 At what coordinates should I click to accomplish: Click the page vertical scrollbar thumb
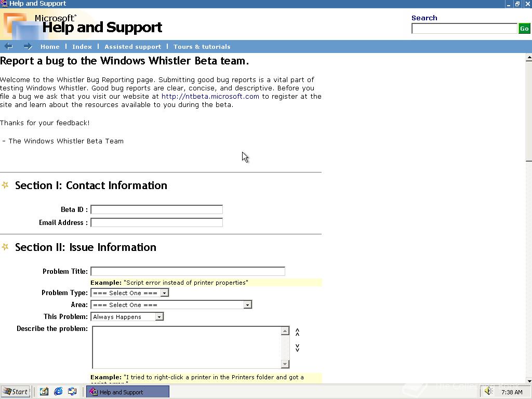(528, 111)
